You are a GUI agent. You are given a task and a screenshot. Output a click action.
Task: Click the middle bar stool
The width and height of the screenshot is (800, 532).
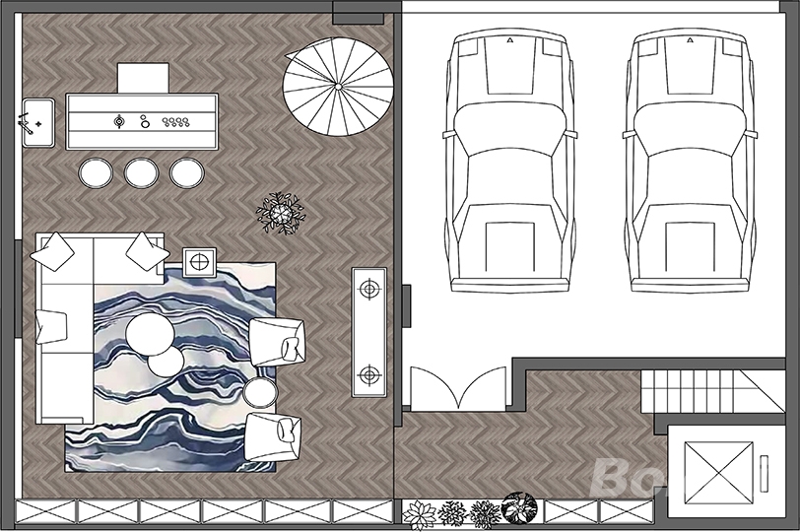click(141, 172)
